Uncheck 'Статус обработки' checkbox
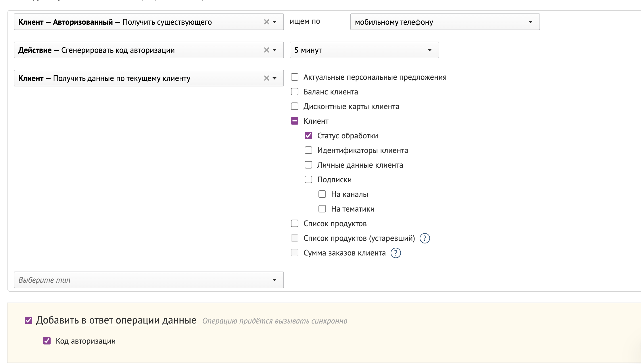 click(308, 135)
